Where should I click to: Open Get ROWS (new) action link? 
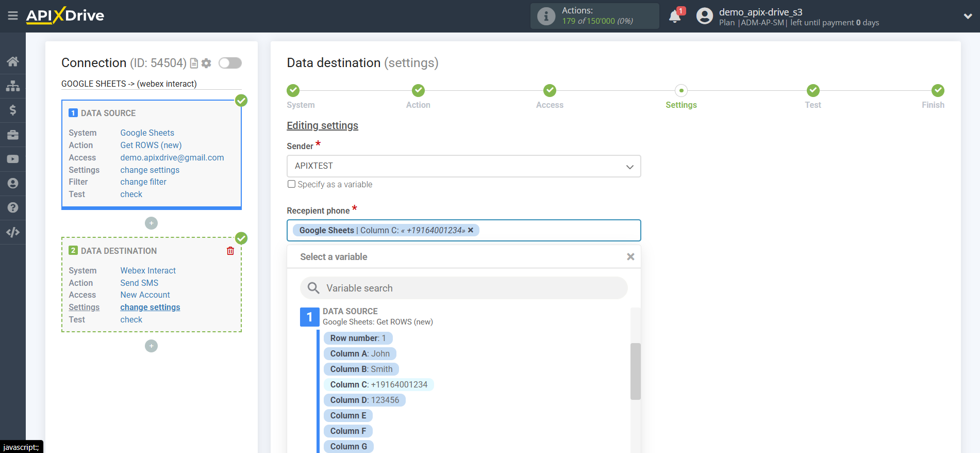point(151,145)
